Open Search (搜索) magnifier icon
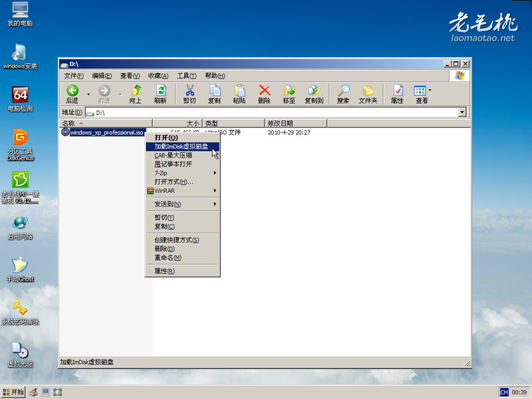This screenshot has height=399, width=532. (343, 94)
